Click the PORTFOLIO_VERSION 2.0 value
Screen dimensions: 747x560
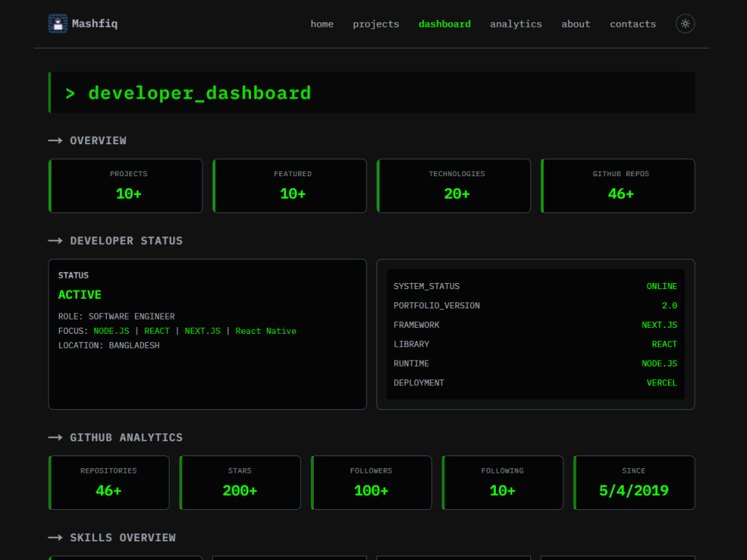pos(669,305)
